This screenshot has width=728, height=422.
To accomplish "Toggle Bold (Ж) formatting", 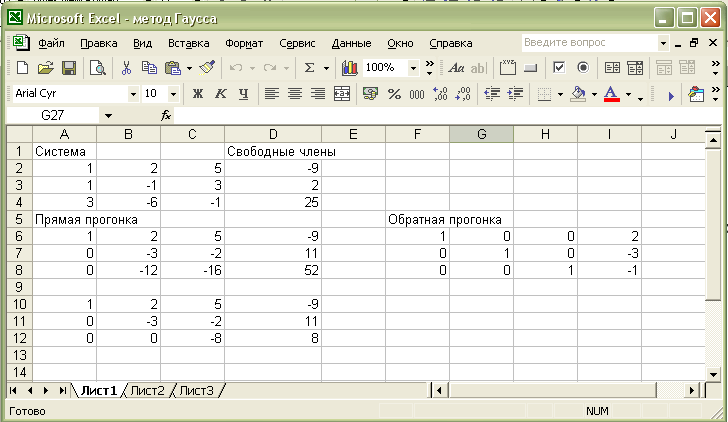I will tap(198, 94).
